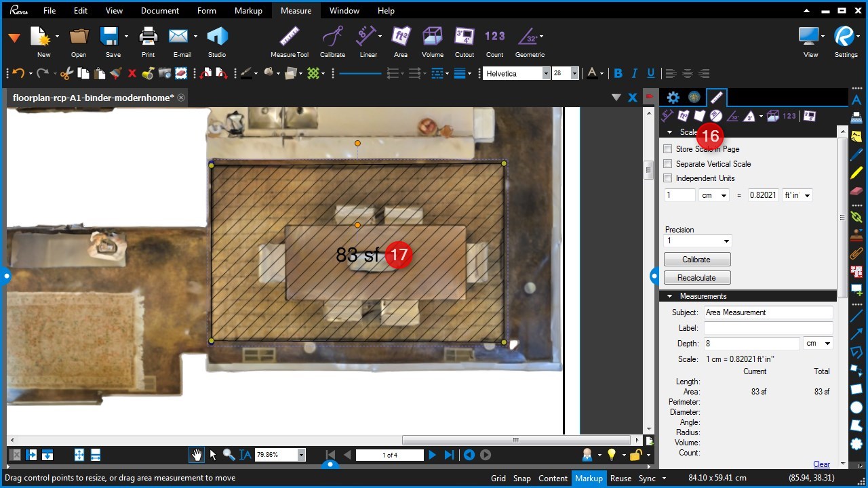This screenshot has width=868, height=488.
Task: Select the Eraser tool in right sidebar
Action: 856,190
